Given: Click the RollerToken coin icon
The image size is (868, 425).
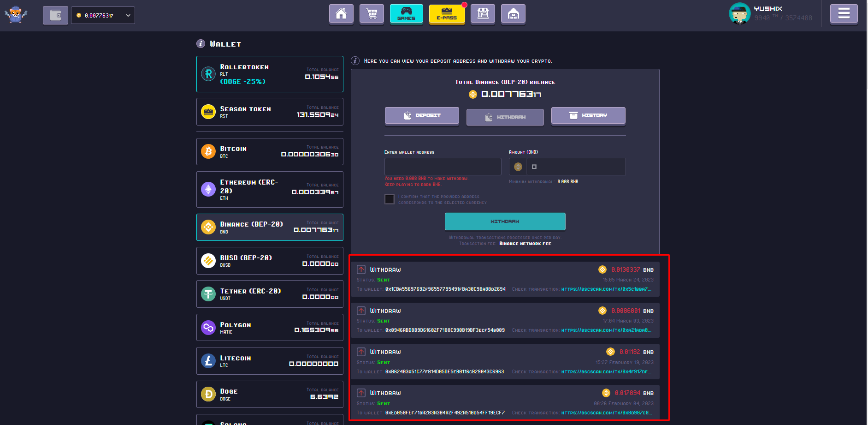Looking at the screenshot, I should pos(208,74).
